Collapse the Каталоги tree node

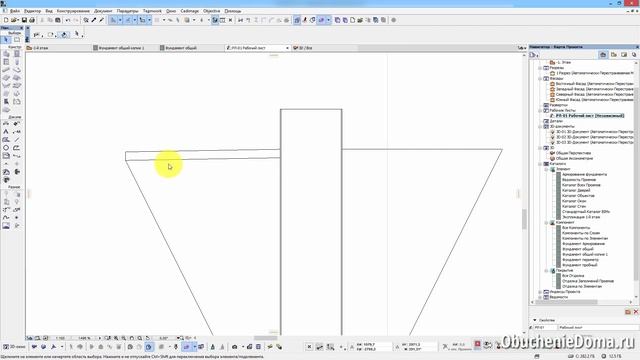point(540,164)
